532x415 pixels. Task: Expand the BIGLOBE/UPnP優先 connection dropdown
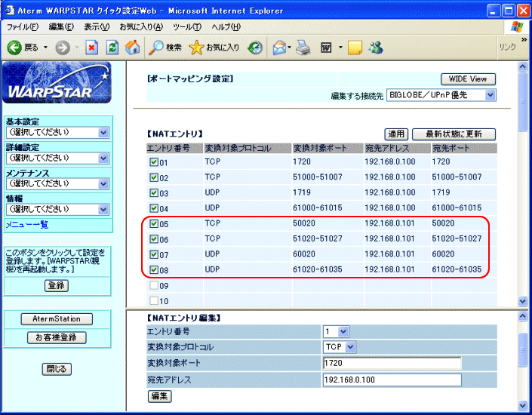tap(441, 95)
